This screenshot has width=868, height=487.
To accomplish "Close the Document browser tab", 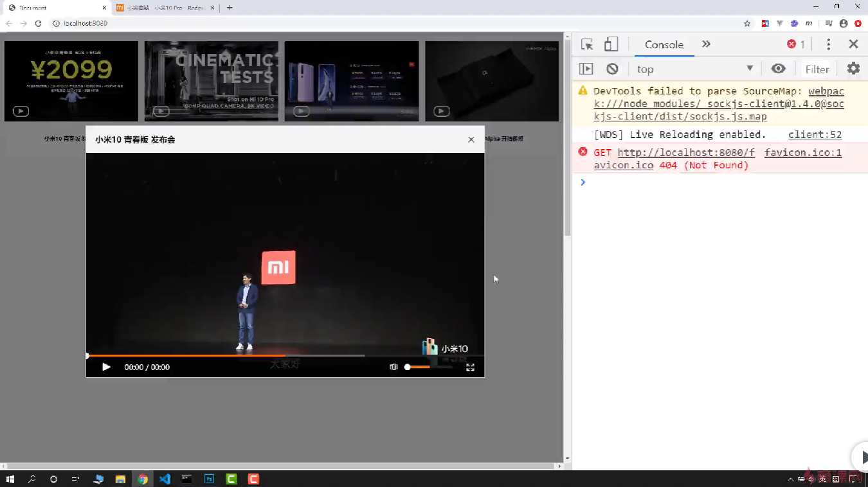I will click(103, 8).
